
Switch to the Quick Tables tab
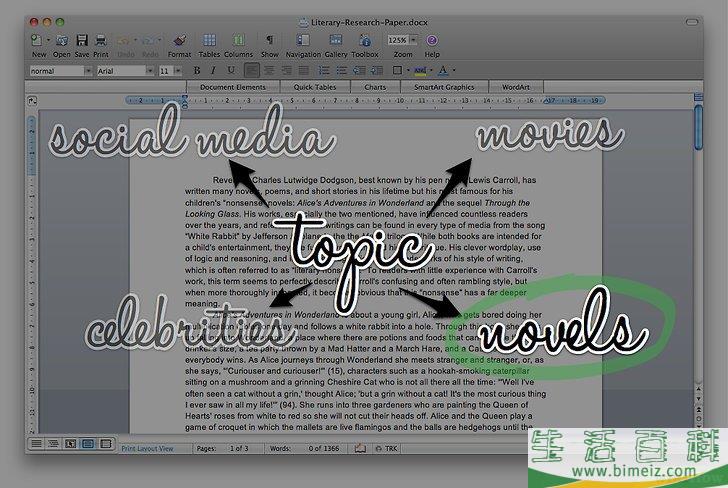click(315, 87)
